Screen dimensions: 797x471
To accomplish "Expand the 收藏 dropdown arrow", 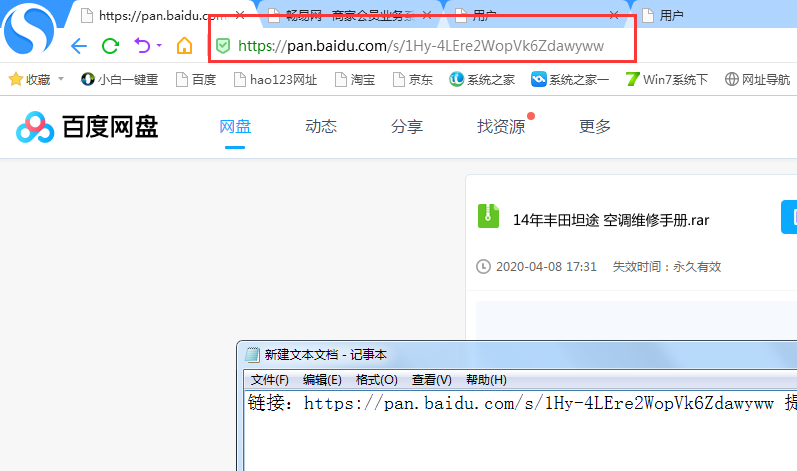I will (x=61, y=79).
